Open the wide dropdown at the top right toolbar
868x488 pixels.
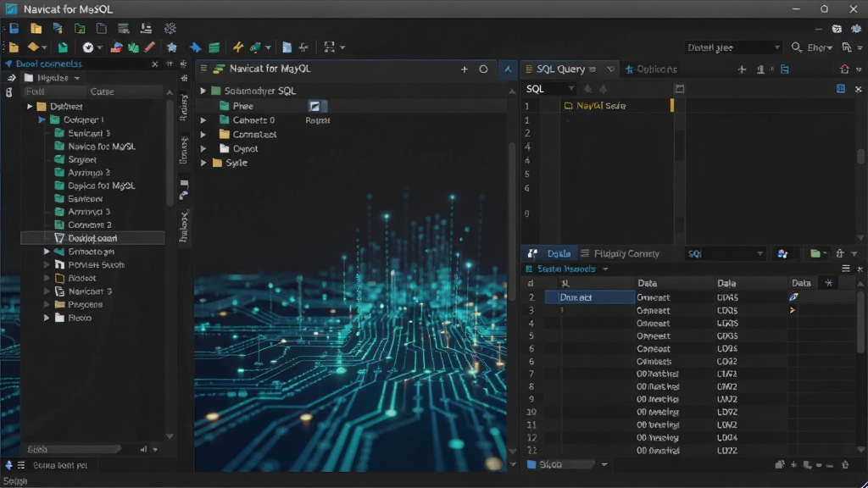pyautogui.click(x=733, y=47)
